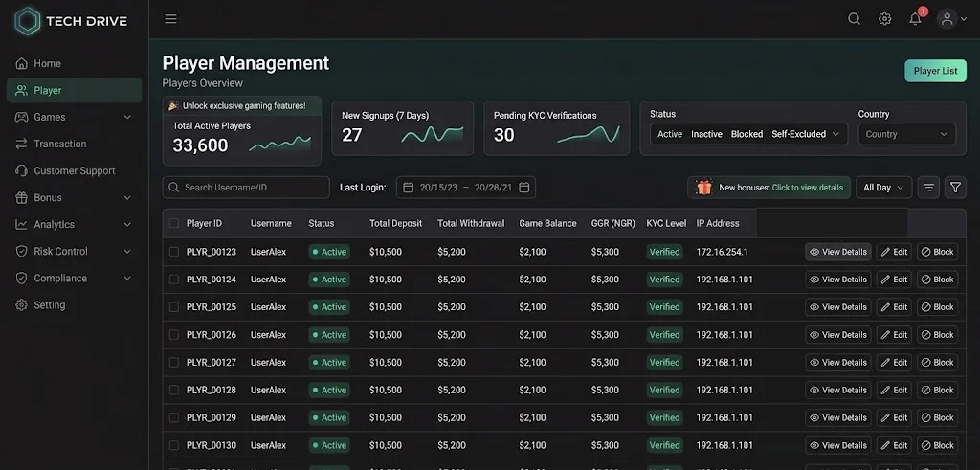Block player PLYR_00128
The height and width of the screenshot is (470, 980).
pos(937,390)
